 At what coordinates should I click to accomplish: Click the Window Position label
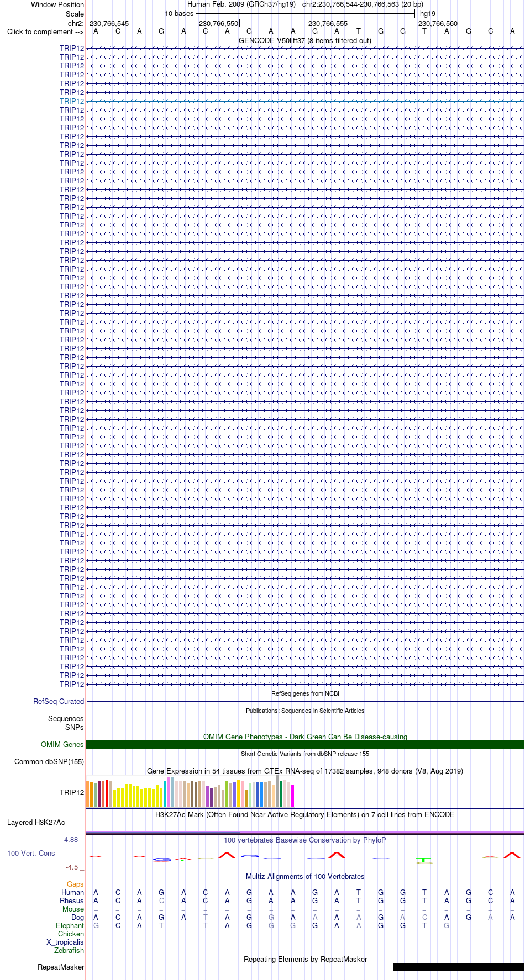[57, 5]
